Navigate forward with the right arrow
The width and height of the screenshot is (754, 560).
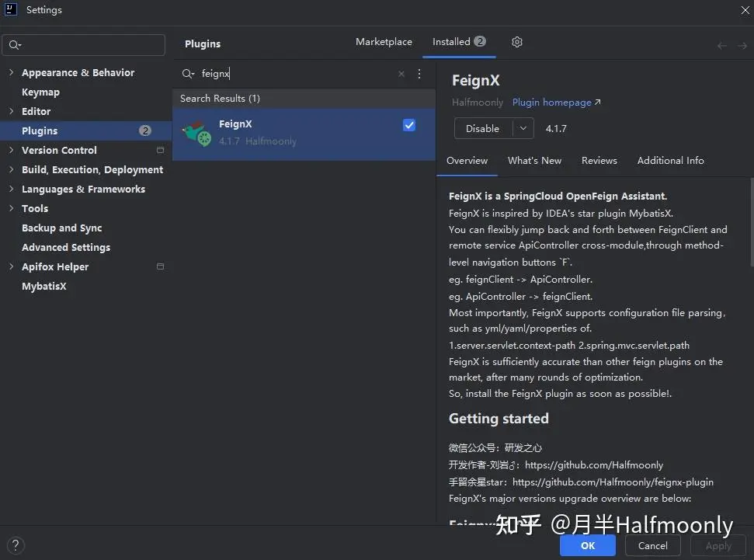(742, 46)
